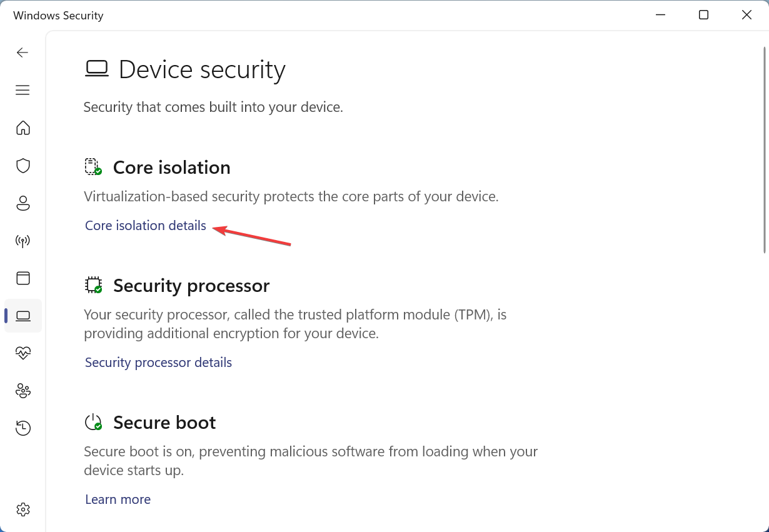Open Core isolation details link
769x532 pixels.
[146, 226]
